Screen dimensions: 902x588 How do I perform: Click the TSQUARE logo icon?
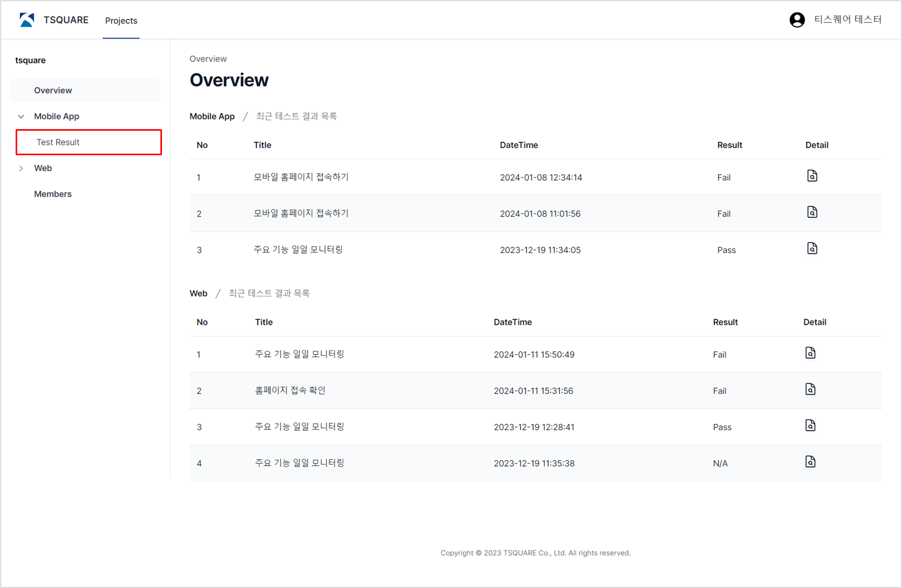point(27,20)
